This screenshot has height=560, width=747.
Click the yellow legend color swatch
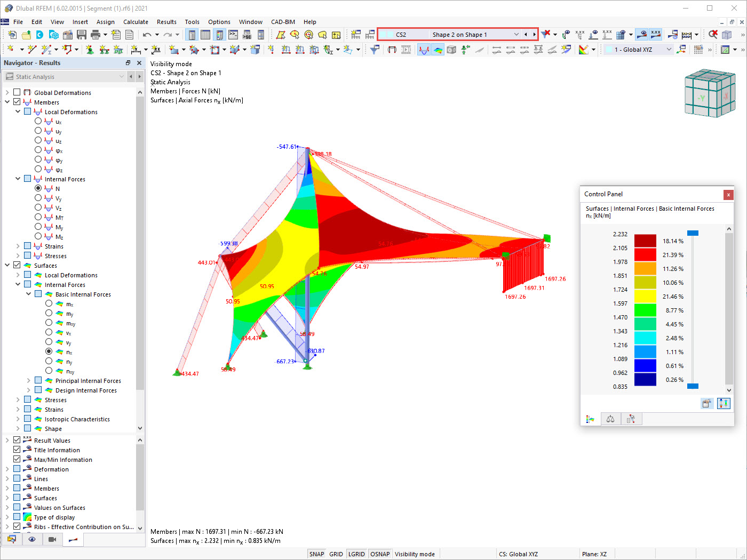pyautogui.click(x=645, y=297)
